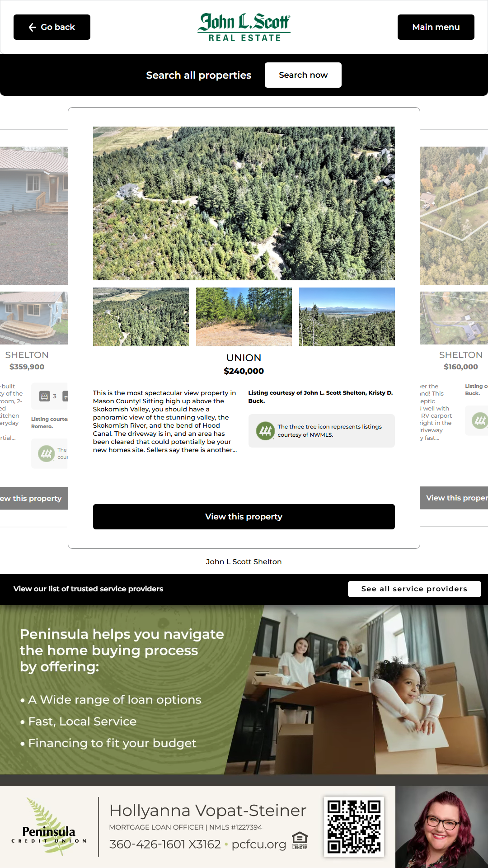Click See all service providers
The height and width of the screenshot is (868, 488).
pyautogui.click(x=414, y=589)
